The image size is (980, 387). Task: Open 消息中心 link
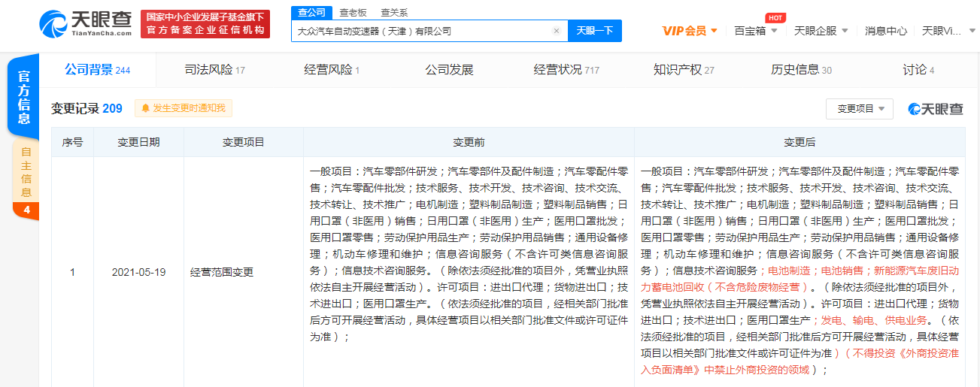pos(885,31)
